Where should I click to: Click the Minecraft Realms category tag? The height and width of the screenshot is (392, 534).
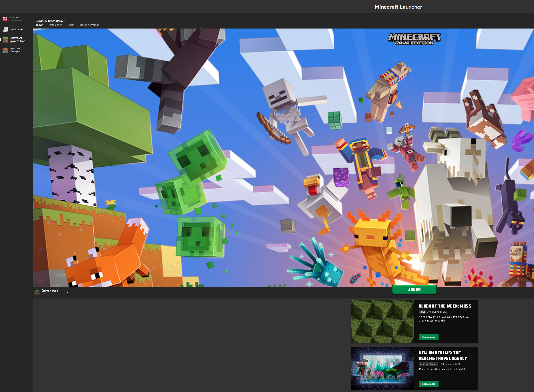[x=428, y=364]
